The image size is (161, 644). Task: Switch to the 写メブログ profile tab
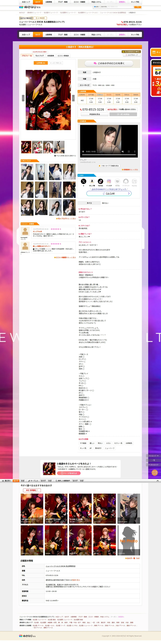(x=39, y=56)
